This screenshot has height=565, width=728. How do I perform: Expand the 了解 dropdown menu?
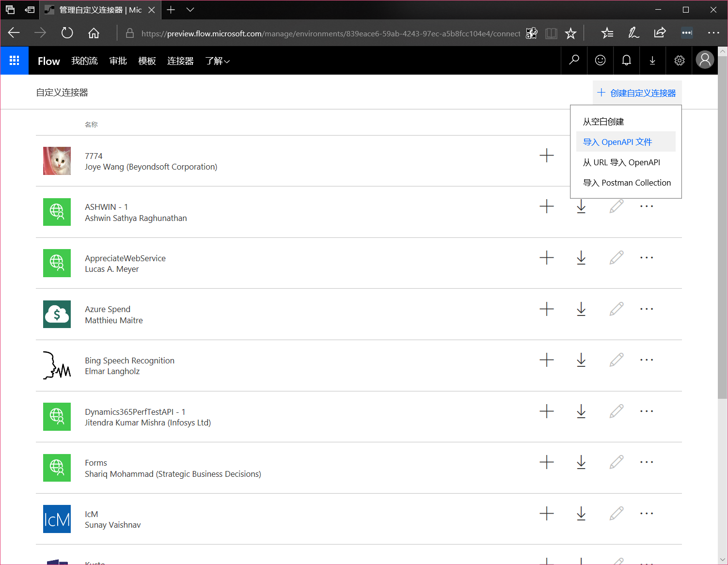coord(217,61)
